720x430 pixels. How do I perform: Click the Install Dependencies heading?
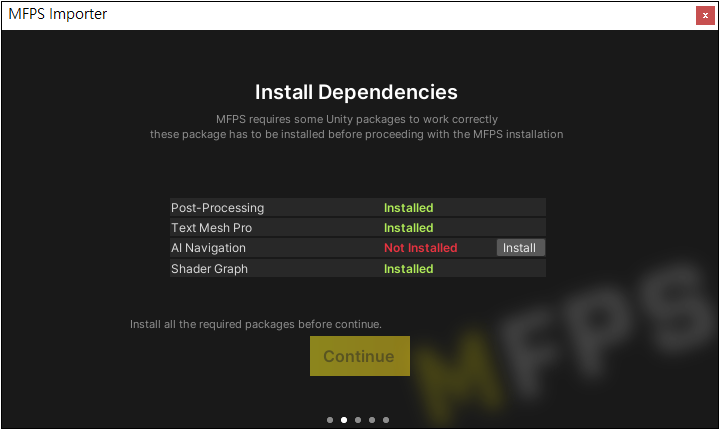click(x=356, y=92)
